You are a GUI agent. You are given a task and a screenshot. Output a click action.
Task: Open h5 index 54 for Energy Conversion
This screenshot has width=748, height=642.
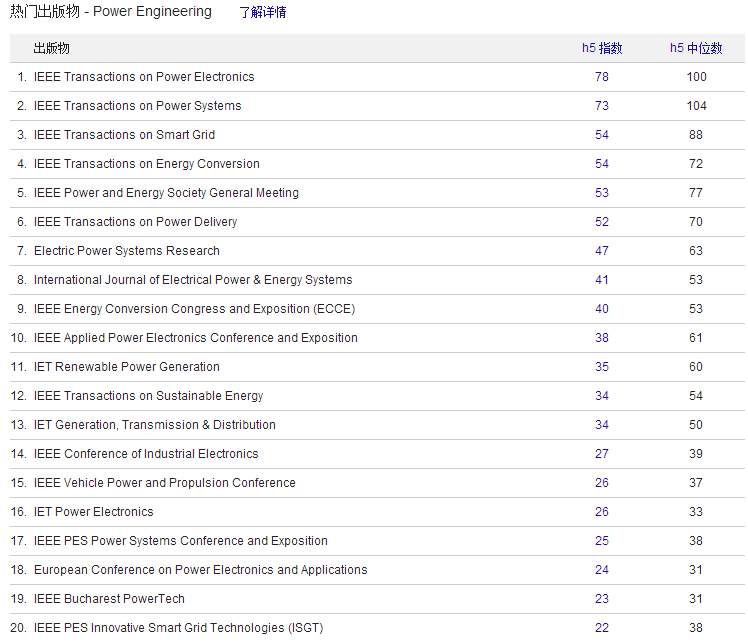(x=602, y=164)
